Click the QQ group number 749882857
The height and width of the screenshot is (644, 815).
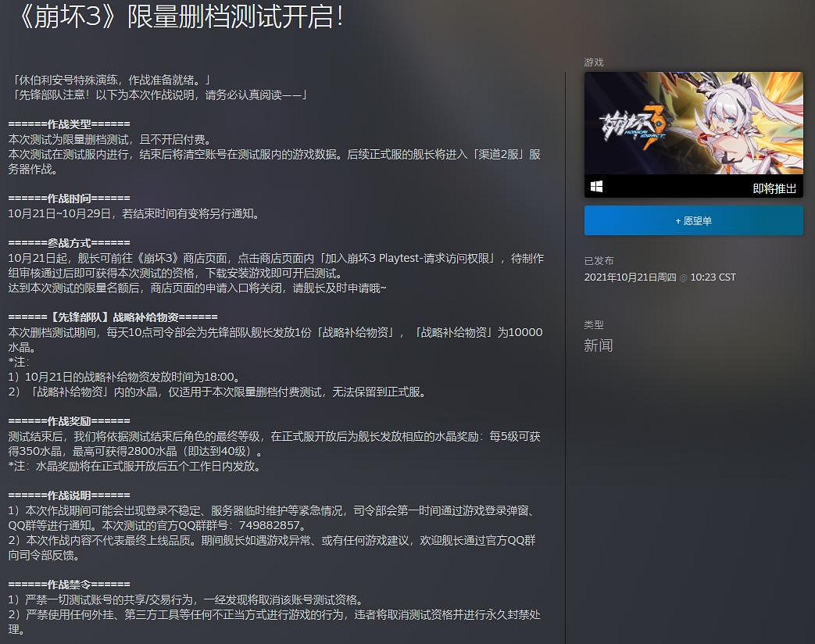(x=278, y=525)
